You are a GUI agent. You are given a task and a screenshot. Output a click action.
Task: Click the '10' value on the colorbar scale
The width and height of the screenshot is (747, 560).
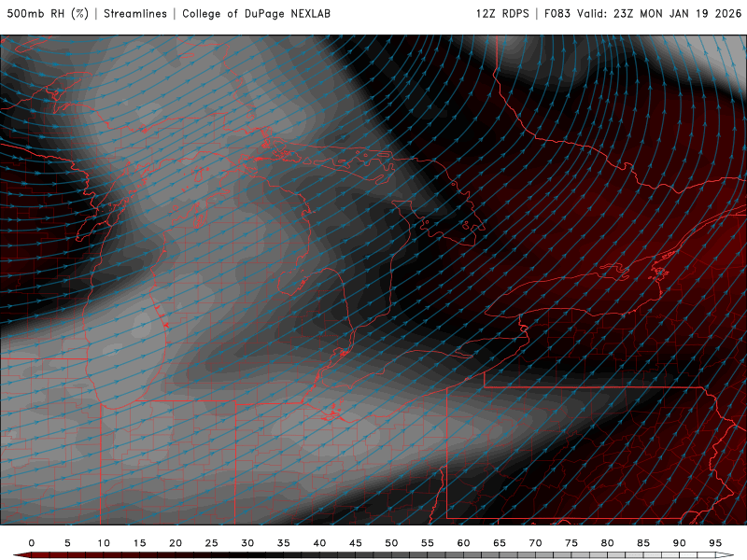(x=104, y=543)
